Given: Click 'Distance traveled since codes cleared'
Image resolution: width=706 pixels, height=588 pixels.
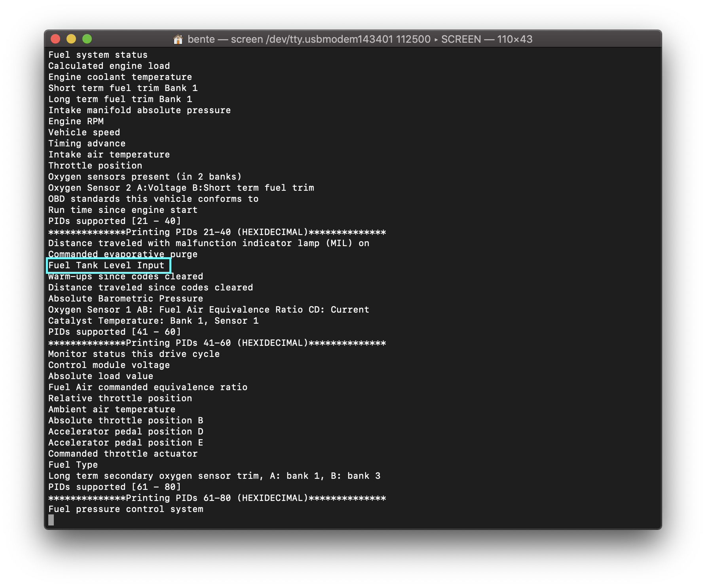Looking at the screenshot, I should pyautogui.click(x=150, y=288).
